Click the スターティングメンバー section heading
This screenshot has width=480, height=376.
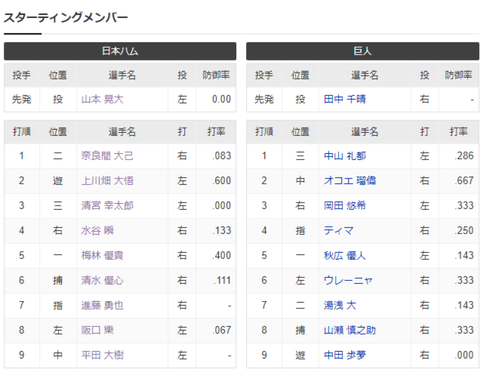66,17
